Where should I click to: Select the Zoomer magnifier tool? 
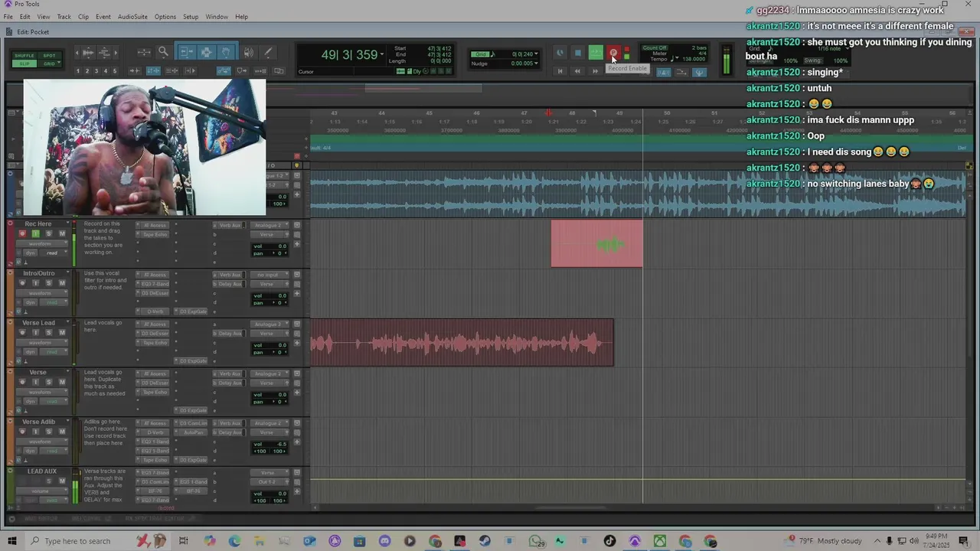click(163, 53)
